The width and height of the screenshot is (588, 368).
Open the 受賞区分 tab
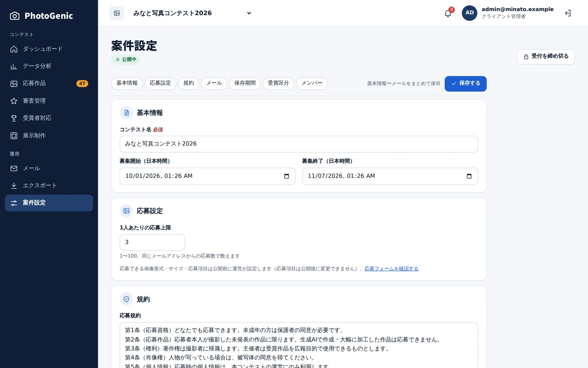pyautogui.click(x=278, y=83)
